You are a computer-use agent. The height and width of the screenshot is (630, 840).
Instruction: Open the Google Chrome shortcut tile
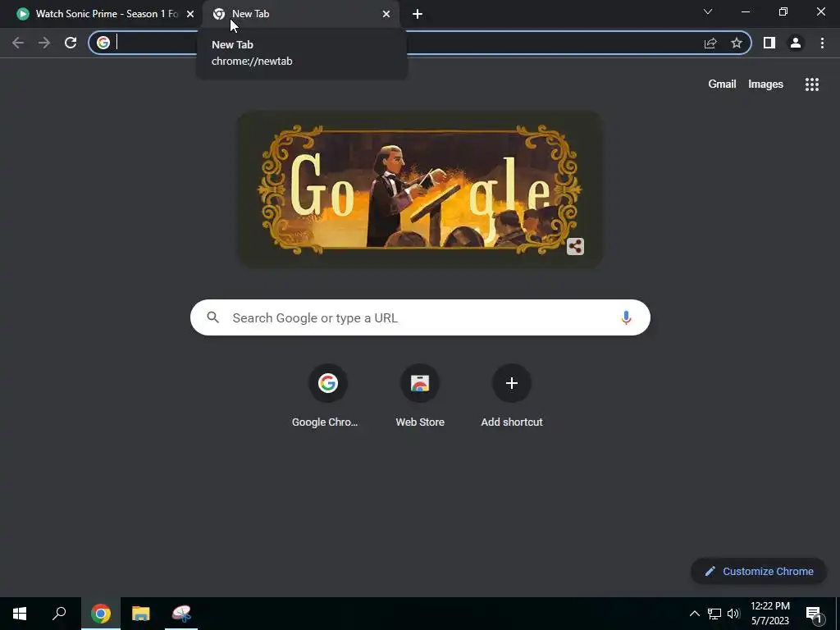(327, 396)
